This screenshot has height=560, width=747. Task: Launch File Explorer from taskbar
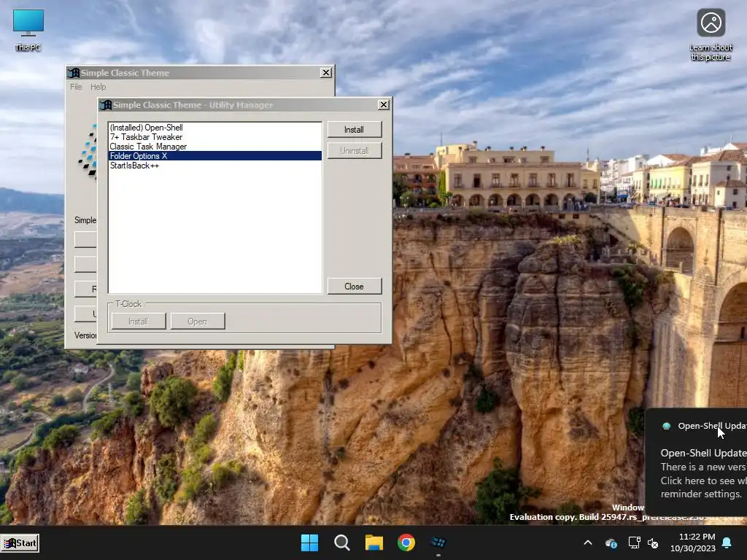click(x=374, y=542)
